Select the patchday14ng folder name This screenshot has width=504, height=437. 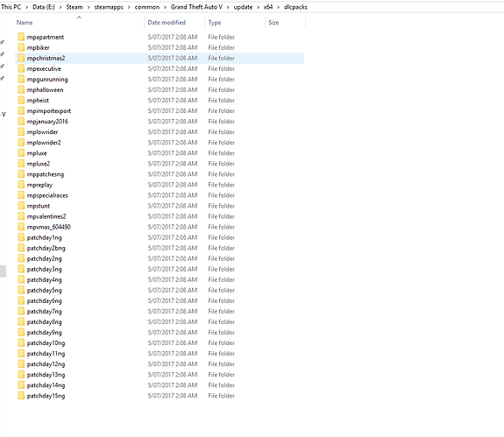click(x=46, y=385)
